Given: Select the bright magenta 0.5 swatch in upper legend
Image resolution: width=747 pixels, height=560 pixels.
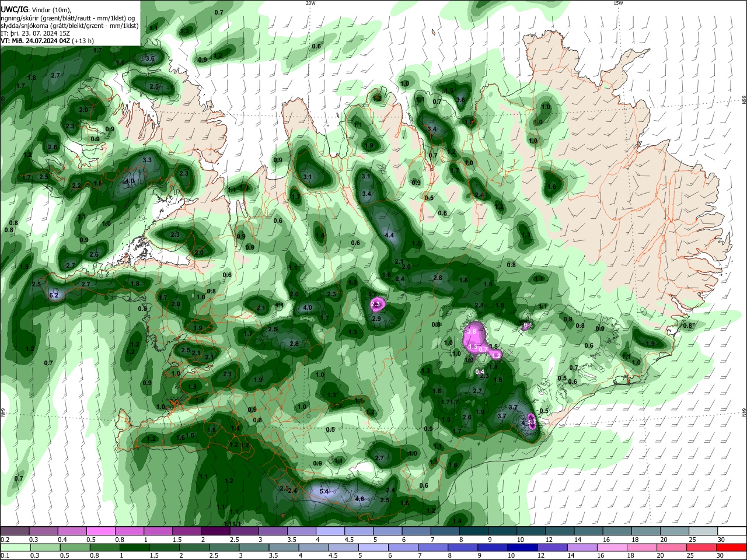Looking at the screenshot, I should click(x=100, y=531).
